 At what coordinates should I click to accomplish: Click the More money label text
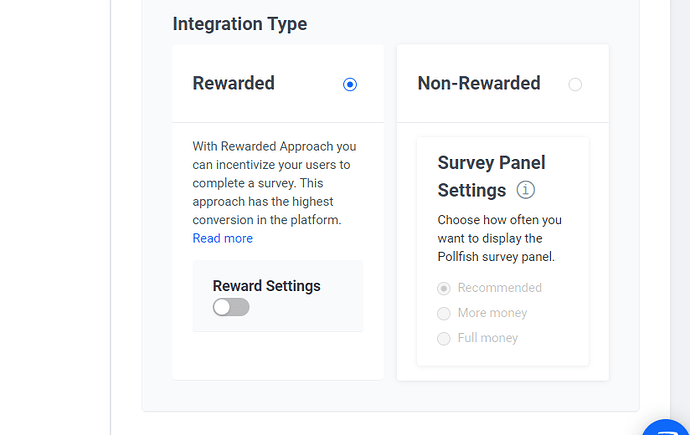pyautogui.click(x=492, y=313)
